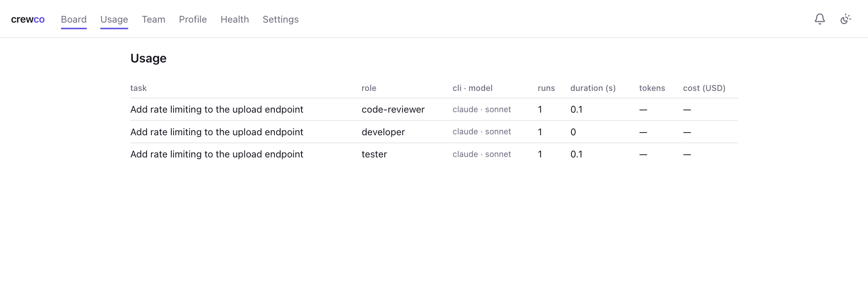
Task: Click cost dash in tester row
Action: [687, 155]
